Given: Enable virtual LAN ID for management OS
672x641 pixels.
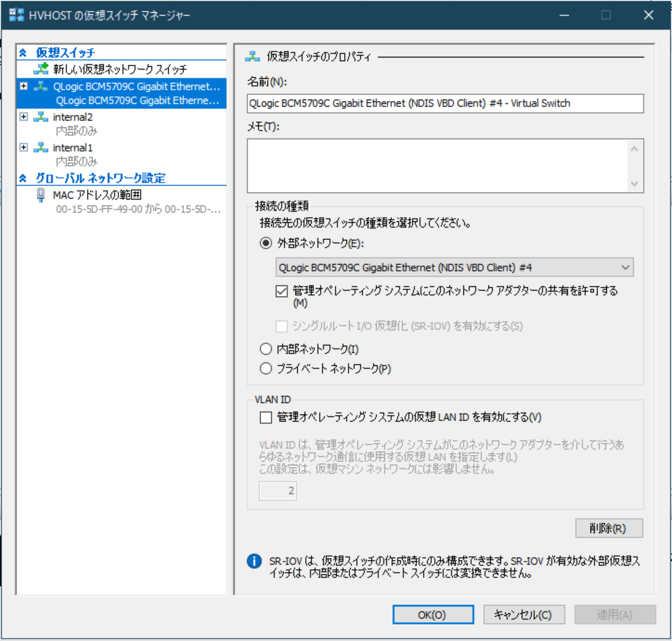Looking at the screenshot, I should pos(266,417).
